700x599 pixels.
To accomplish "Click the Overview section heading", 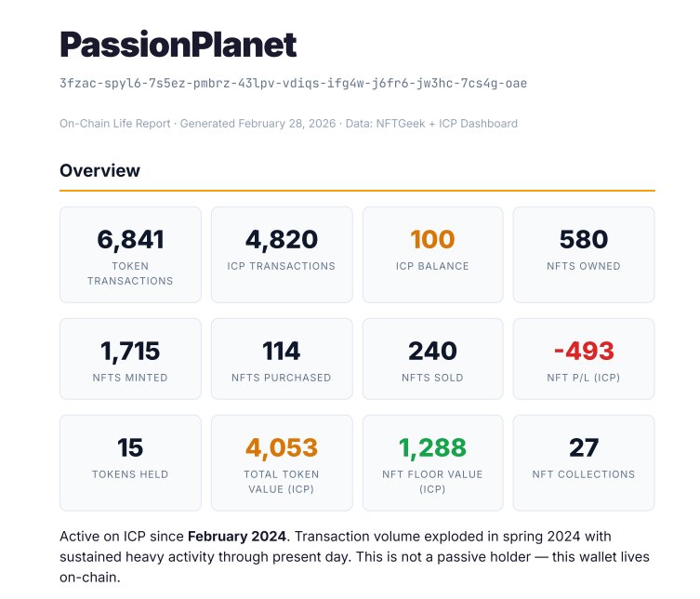I will coord(99,170).
